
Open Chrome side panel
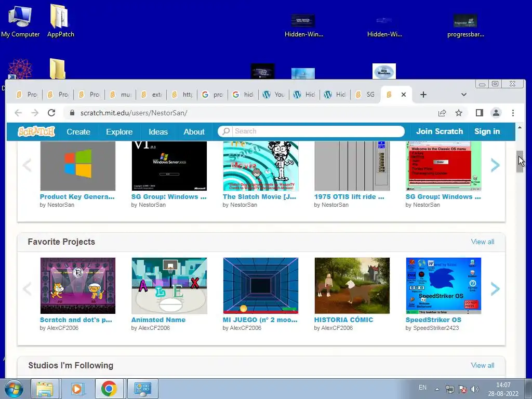(x=479, y=113)
